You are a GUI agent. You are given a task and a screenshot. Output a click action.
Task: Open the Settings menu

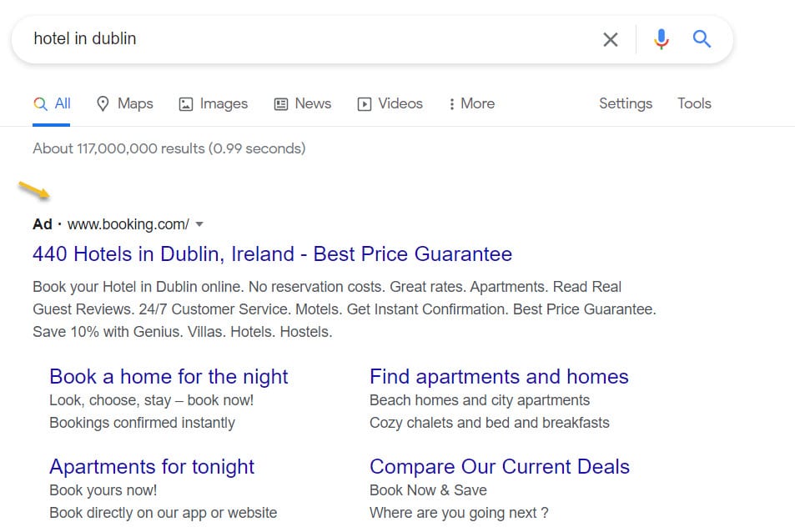626,103
